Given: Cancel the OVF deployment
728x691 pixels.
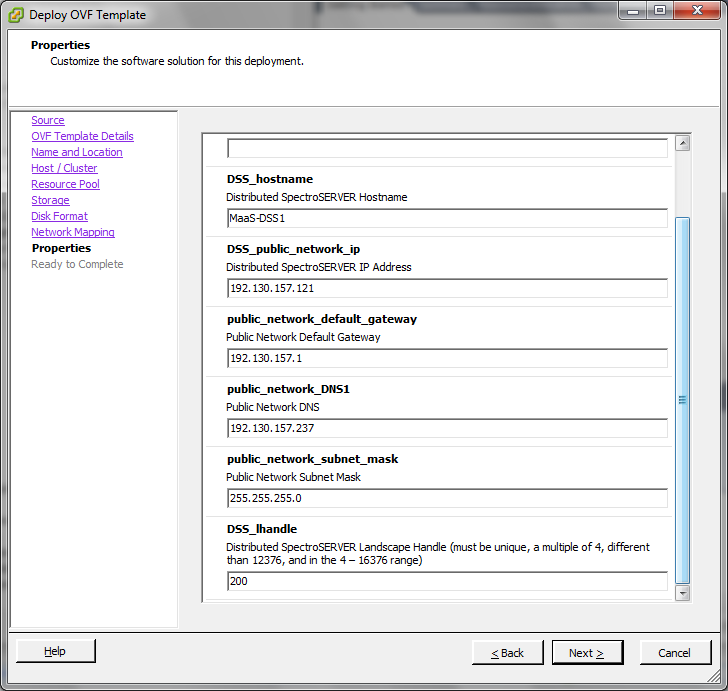Looking at the screenshot, I should coord(675,653).
